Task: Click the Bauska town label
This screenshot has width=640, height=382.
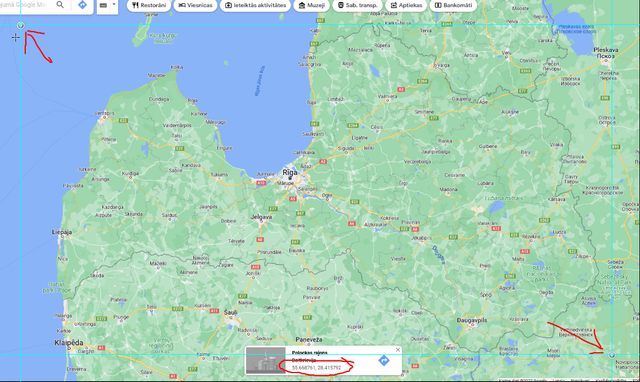Action: (x=297, y=250)
